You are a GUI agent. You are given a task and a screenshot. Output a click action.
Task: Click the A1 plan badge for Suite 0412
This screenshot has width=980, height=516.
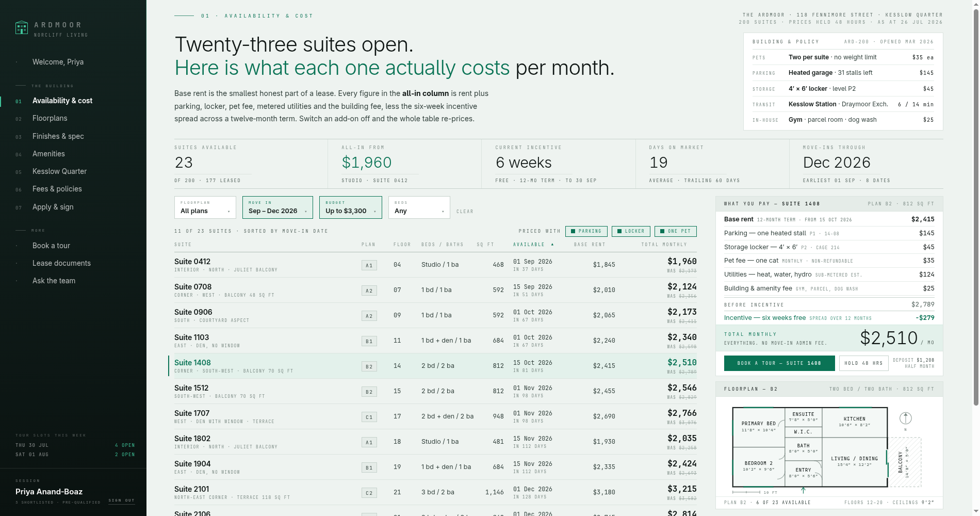click(x=369, y=265)
